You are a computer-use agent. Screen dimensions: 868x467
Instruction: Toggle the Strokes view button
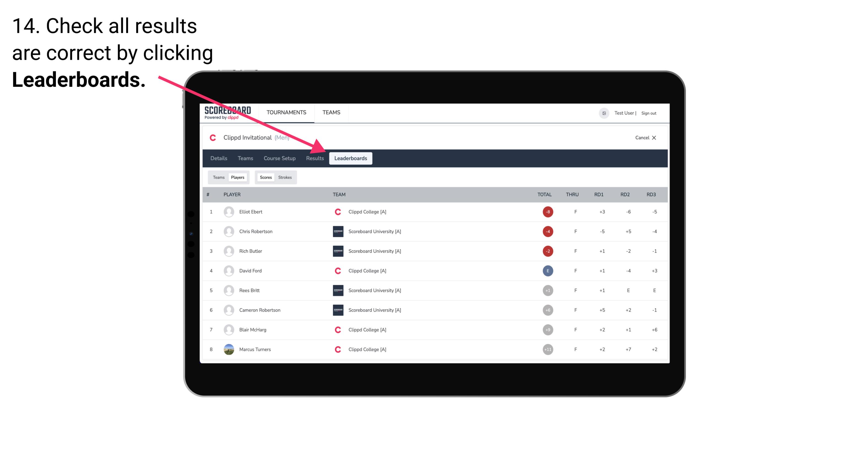[x=286, y=177]
